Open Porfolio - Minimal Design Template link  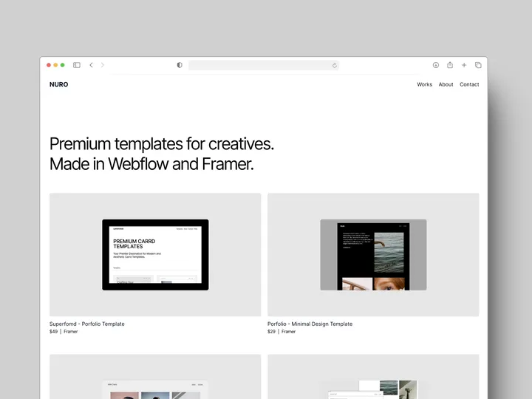pos(310,324)
